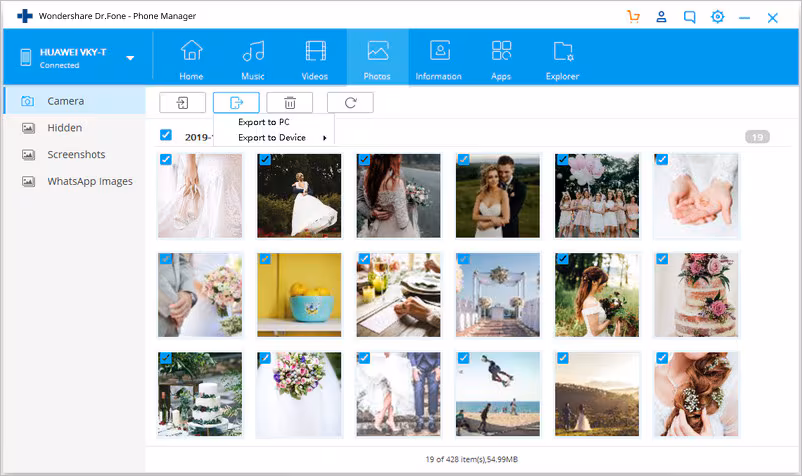The width and height of the screenshot is (802, 476).
Task: Uncheck the 2019 date group checkbox
Action: 166,134
